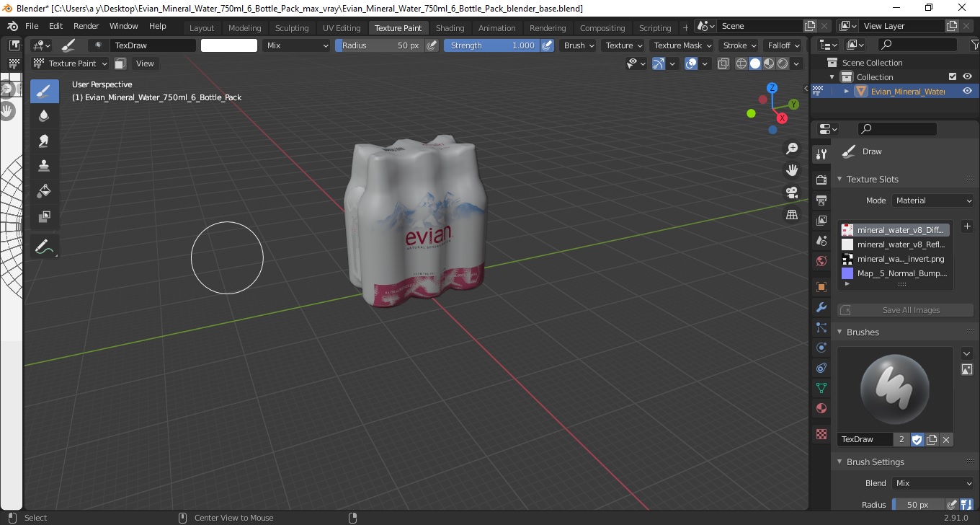The height and width of the screenshot is (525, 980).
Task: Toggle show gizmos button
Action: (659, 63)
